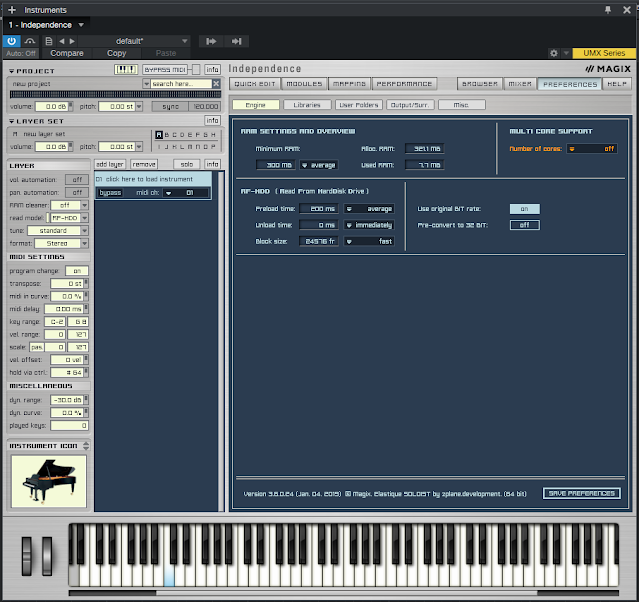
Task: Switch to Performance tab
Action: [x=404, y=84]
